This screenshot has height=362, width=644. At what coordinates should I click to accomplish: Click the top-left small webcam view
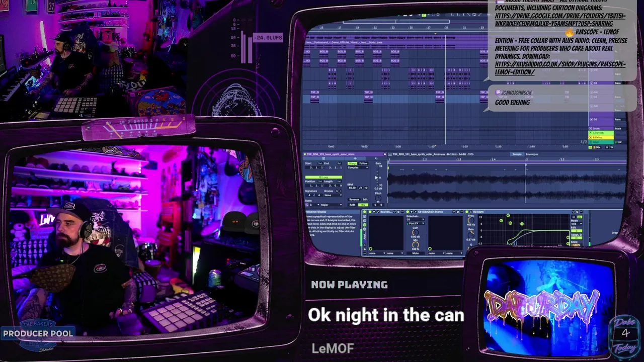[x=93, y=60]
